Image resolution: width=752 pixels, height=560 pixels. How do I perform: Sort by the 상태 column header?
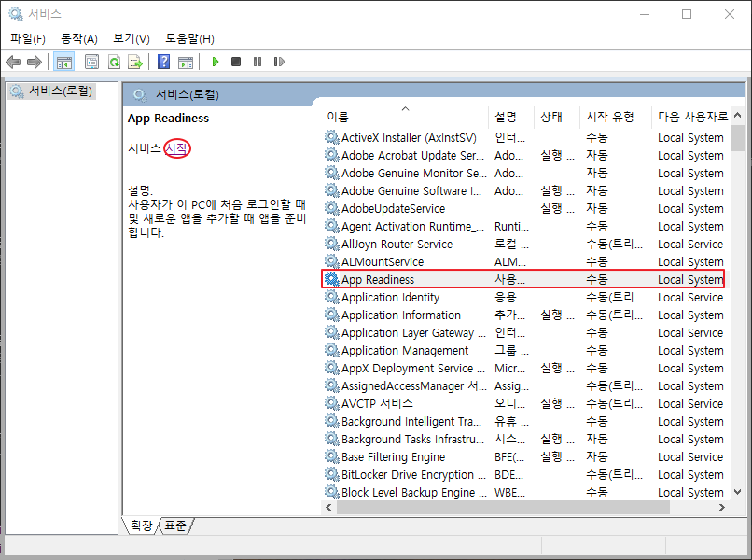click(557, 117)
